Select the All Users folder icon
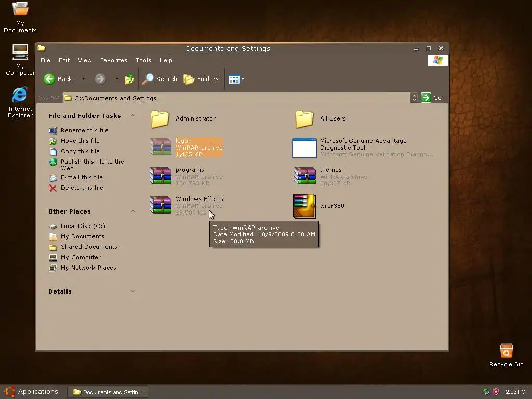 pos(304,119)
